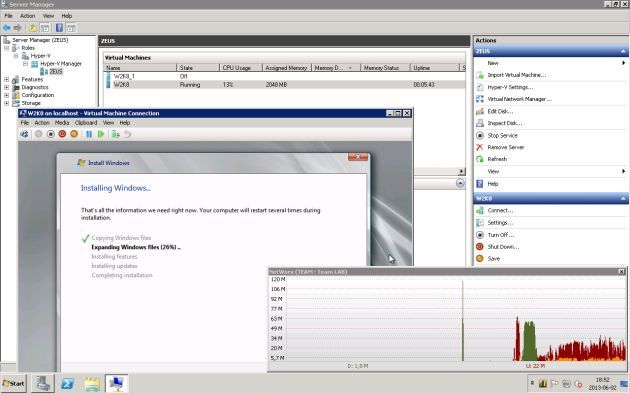Close the NetWorx traffic graph window
The image size is (630, 394).
click(x=621, y=272)
